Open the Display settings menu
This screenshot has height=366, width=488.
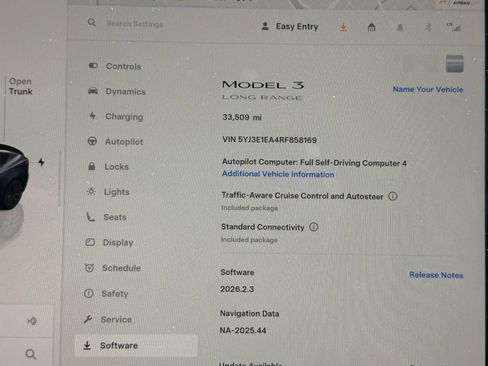pos(109,242)
